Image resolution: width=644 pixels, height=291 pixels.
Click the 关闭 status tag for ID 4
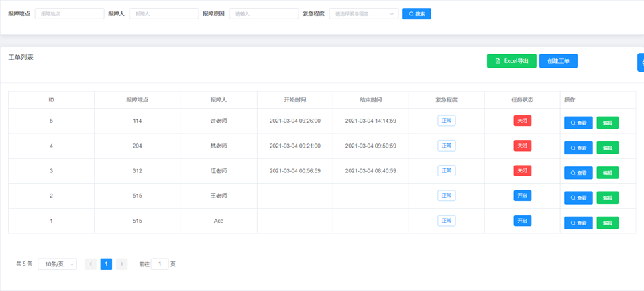coord(523,145)
